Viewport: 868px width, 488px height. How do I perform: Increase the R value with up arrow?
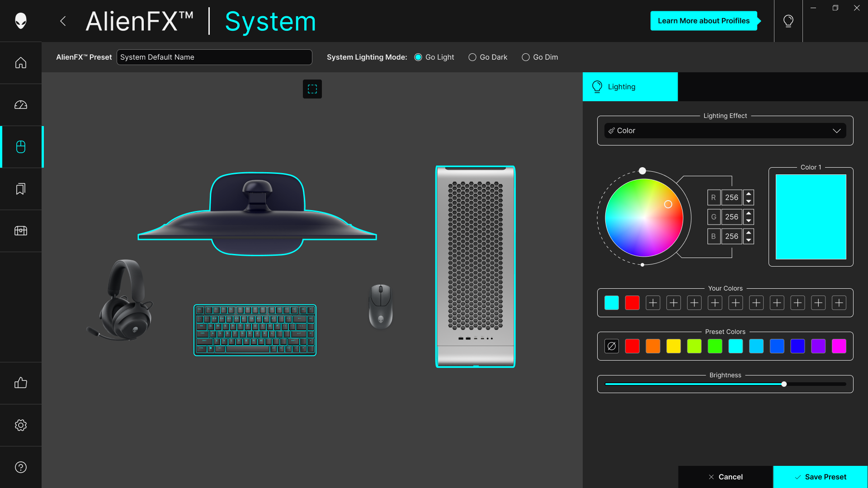click(x=749, y=194)
